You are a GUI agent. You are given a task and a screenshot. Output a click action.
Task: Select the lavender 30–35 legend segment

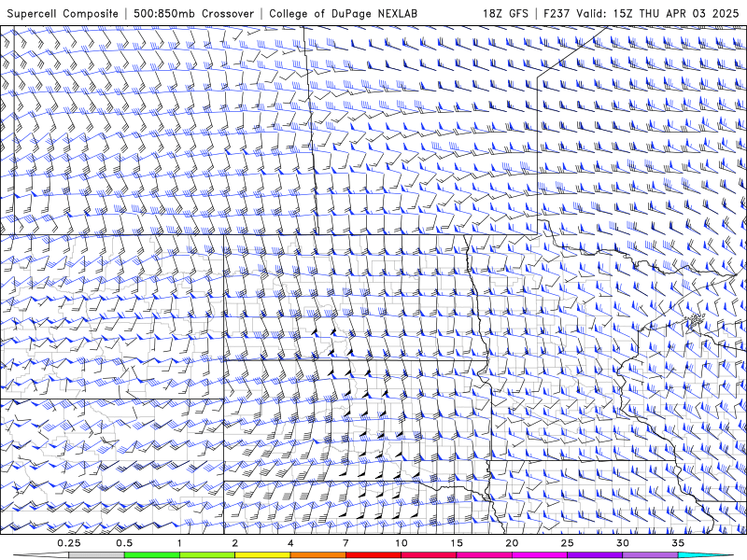(x=650, y=555)
